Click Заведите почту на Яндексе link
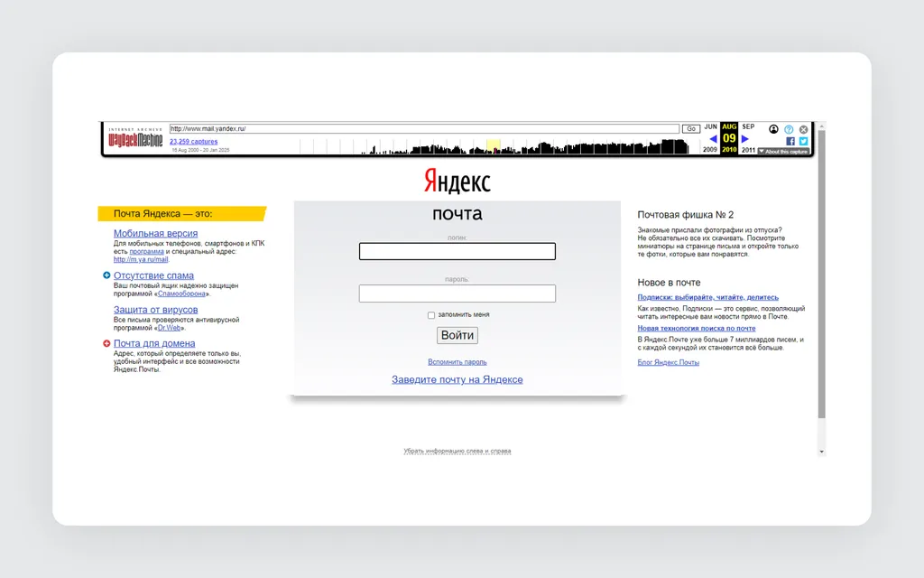924x578 pixels. point(457,380)
